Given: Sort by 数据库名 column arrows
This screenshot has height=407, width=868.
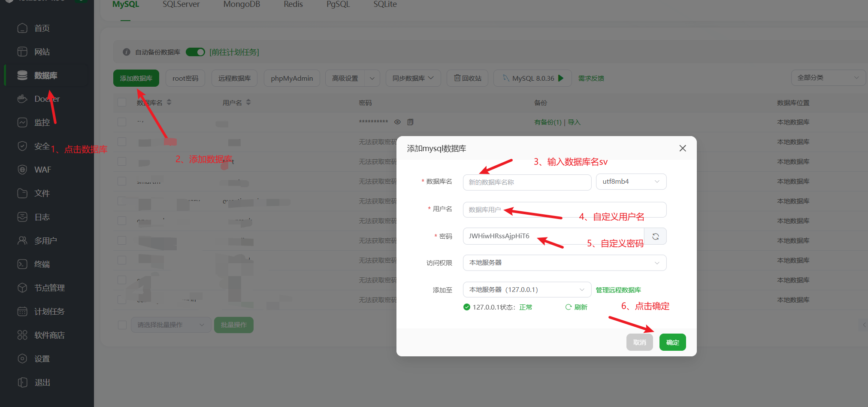Looking at the screenshot, I should [169, 102].
